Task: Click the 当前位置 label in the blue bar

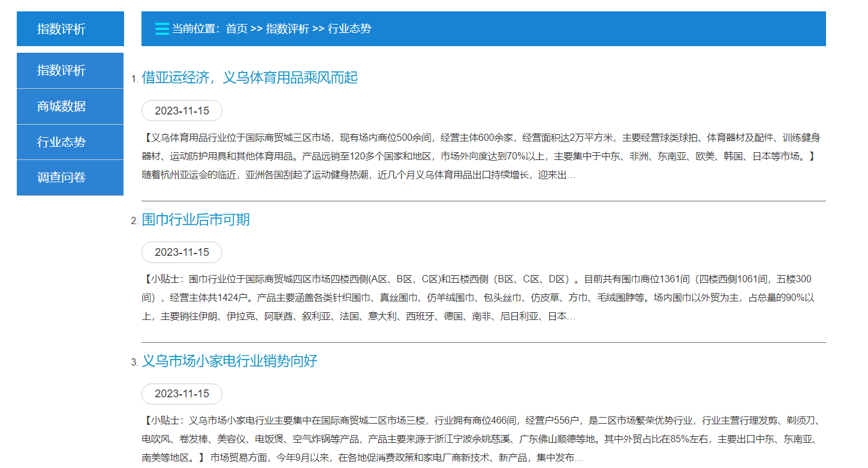Action: point(195,29)
